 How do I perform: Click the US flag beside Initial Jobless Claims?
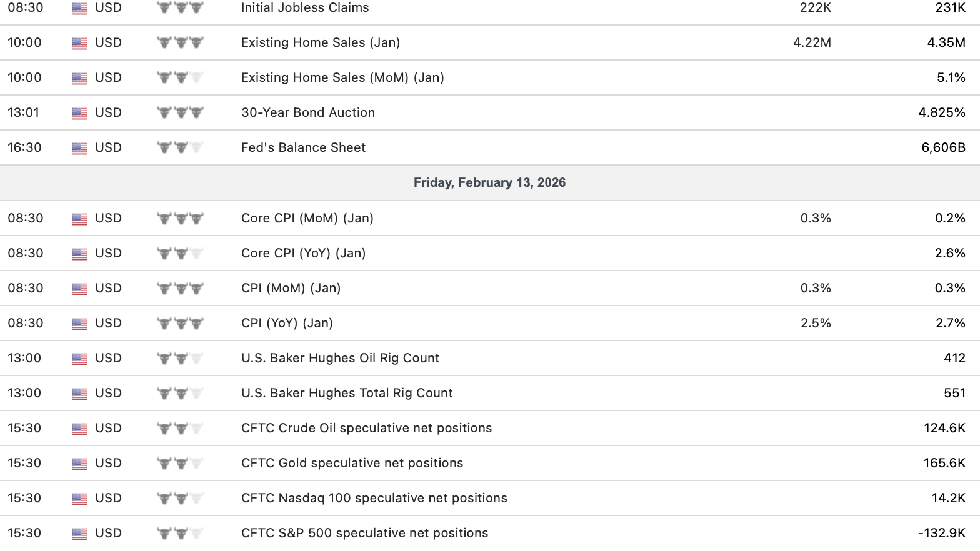point(79,8)
